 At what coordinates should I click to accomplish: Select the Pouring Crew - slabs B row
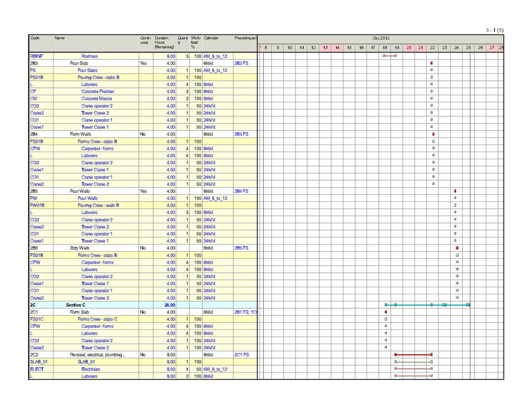pyautogui.click(x=143, y=77)
